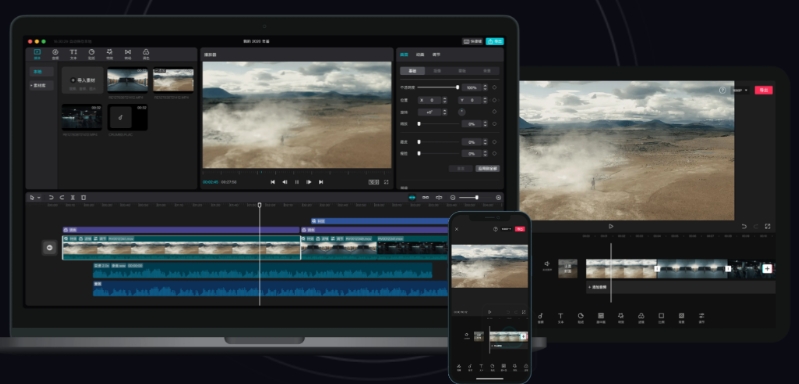The width and height of the screenshot is (799, 384).
Task: Tap the Text T tool on tablet toolbar
Action: tap(560, 318)
